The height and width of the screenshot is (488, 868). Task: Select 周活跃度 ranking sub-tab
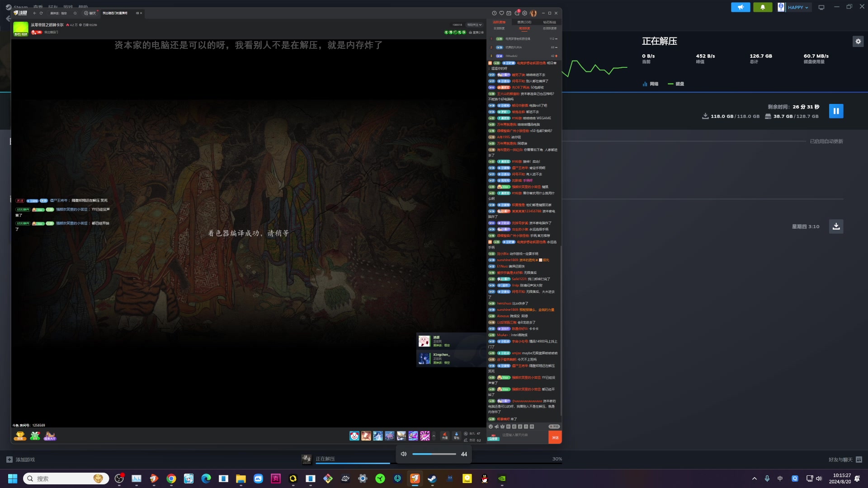pos(524,28)
